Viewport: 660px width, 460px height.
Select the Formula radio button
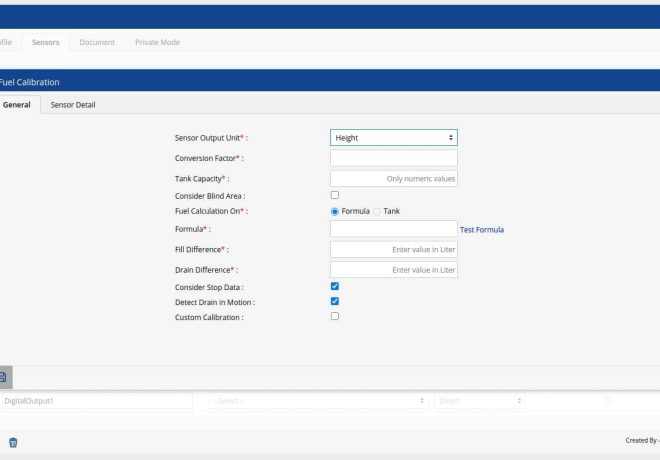pyautogui.click(x=335, y=211)
